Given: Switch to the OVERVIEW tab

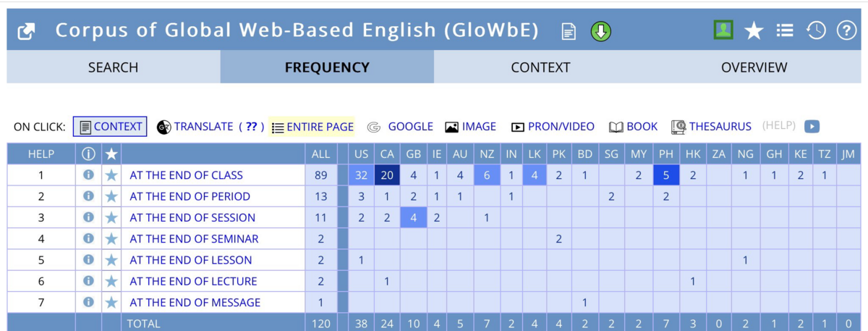Looking at the screenshot, I should click(754, 67).
